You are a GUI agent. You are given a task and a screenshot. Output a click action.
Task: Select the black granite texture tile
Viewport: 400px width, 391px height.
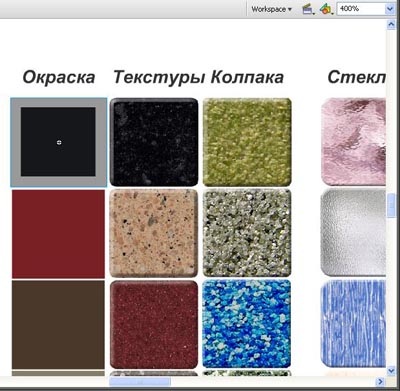pyautogui.click(x=154, y=142)
